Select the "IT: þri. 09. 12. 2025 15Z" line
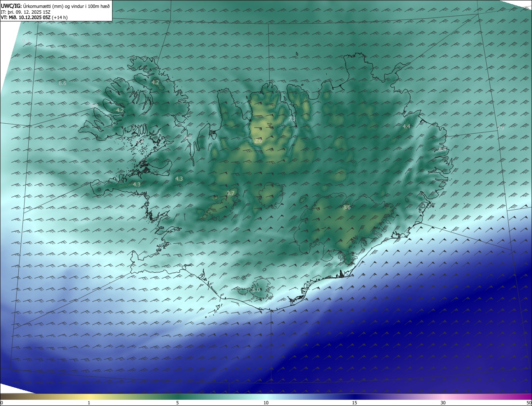This screenshot has height=406, width=532. click(x=26, y=12)
